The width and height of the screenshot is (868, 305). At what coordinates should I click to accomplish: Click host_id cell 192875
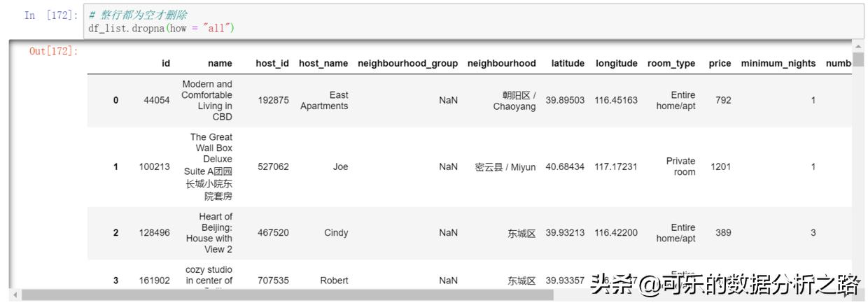[x=273, y=100]
